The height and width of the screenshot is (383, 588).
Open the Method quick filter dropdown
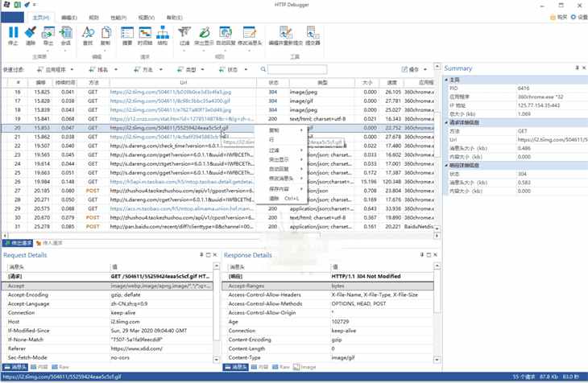pos(147,69)
